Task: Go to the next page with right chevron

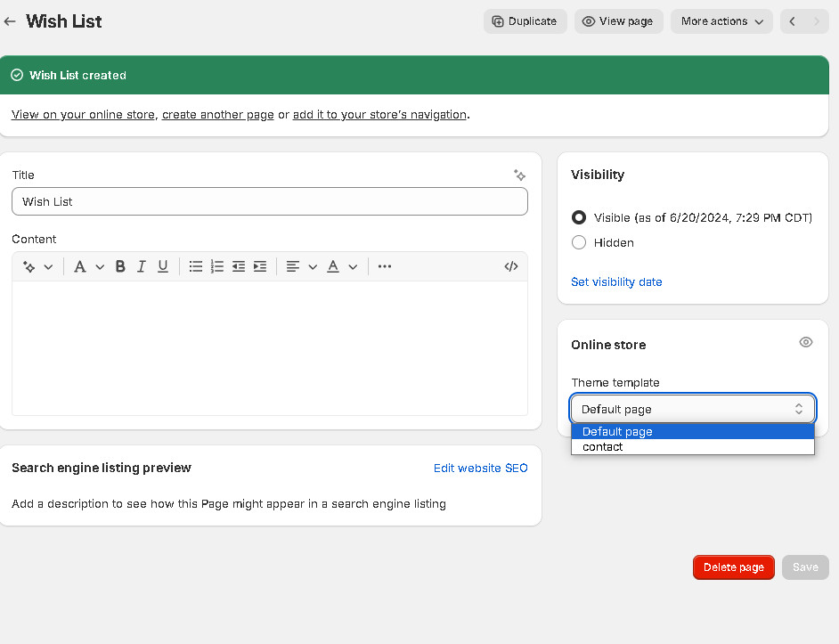Action: pyautogui.click(x=817, y=21)
